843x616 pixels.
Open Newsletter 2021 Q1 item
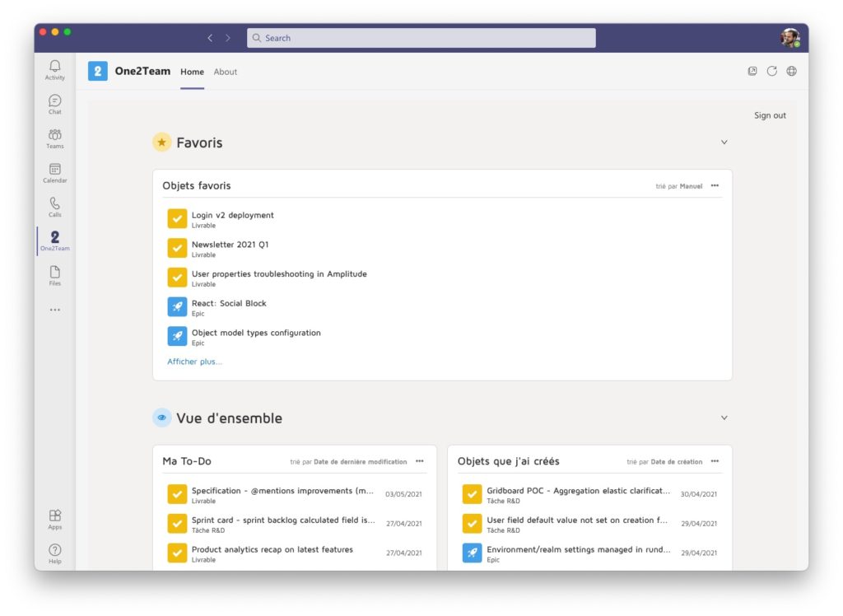pyautogui.click(x=231, y=245)
